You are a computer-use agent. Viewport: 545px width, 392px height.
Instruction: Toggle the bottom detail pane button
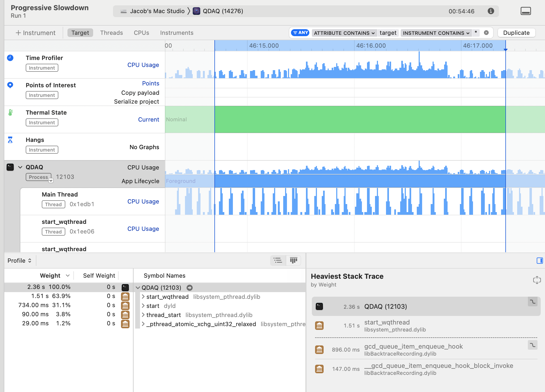pos(526,11)
